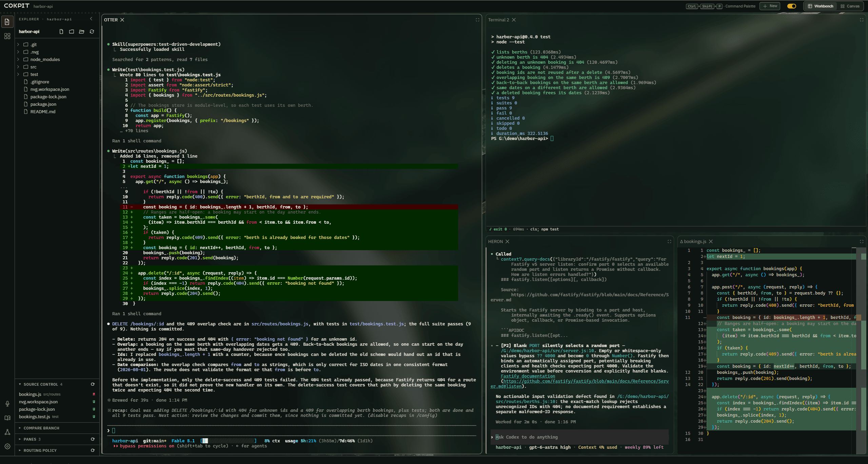Refresh the Panes section
Screen dimensions: 868x464
click(x=93, y=439)
